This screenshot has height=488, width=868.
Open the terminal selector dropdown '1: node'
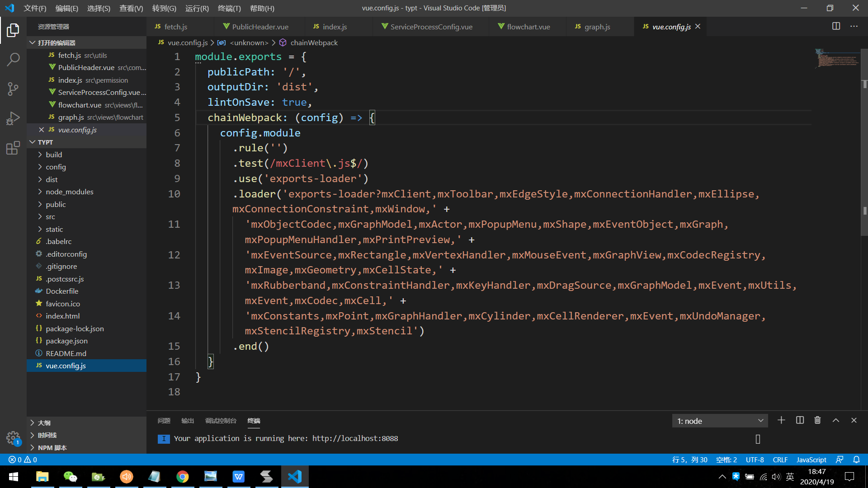pyautogui.click(x=720, y=421)
